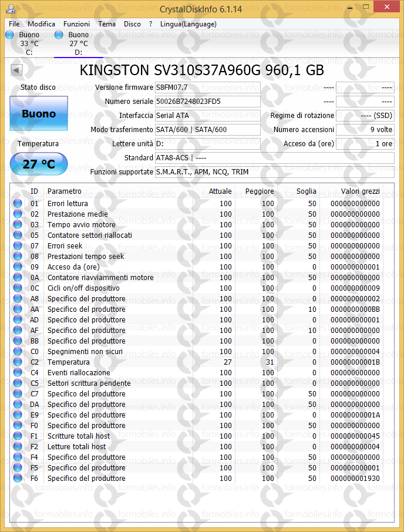This screenshot has height=532, width=404.
Task: Click status orb for Spegnimenti non sicuri
Action: pos(18,352)
